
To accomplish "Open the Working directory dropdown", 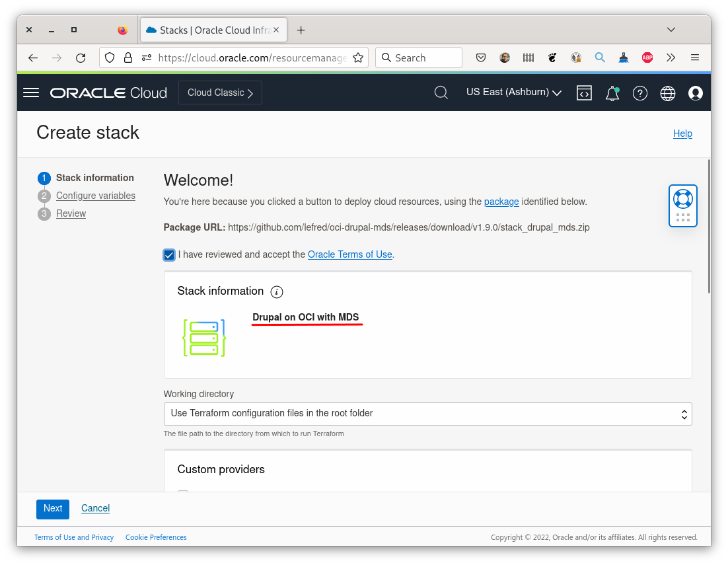I will pos(684,414).
